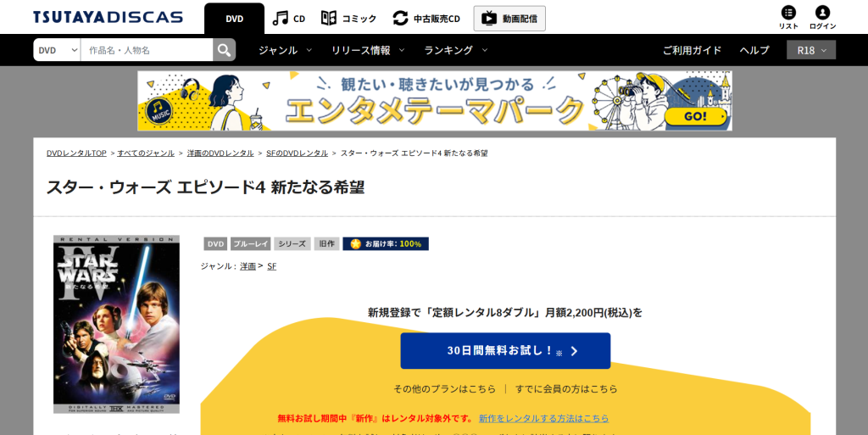Focus the 作品名・人物名 search field
The image size is (868, 435).
pyautogui.click(x=147, y=50)
